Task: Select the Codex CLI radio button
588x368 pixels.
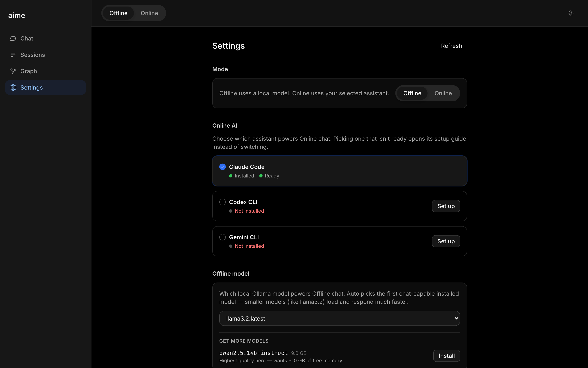Action: [222, 202]
